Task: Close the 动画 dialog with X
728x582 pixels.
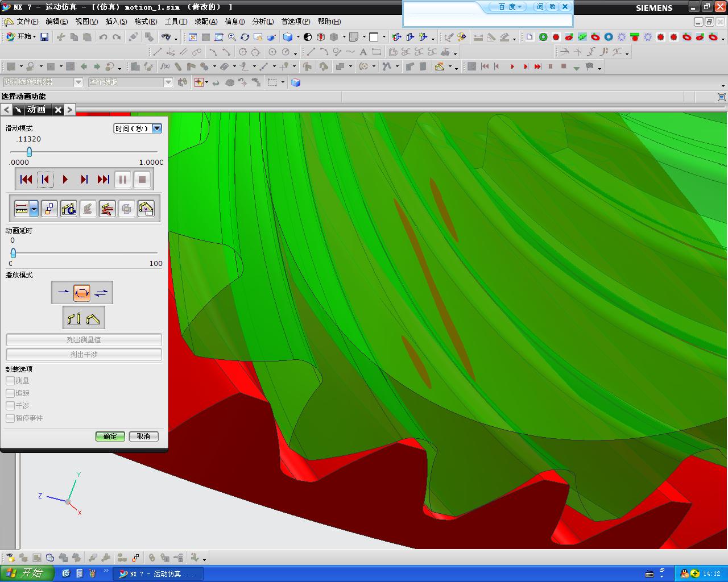Action: coord(58,110)
